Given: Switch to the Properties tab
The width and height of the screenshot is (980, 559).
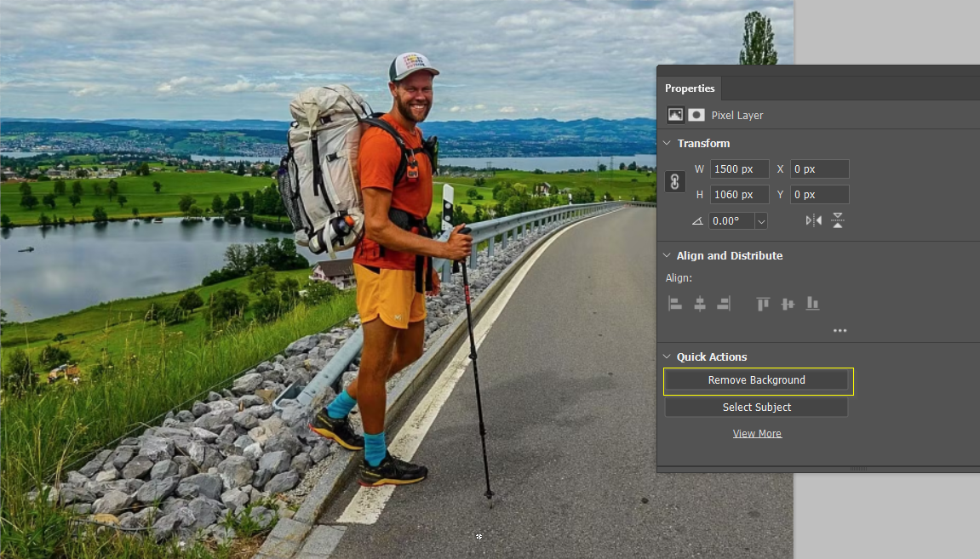Looking at the screenshot, I should (690, 88).
